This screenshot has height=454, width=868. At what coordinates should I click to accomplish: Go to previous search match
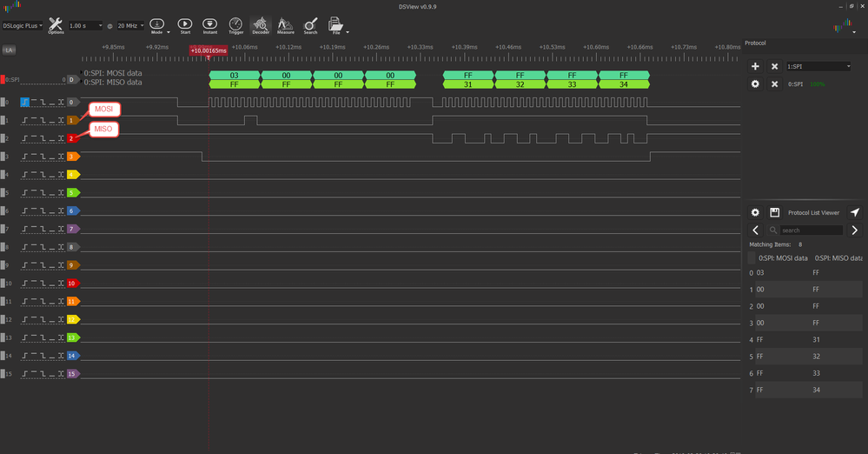(x=756, y=230)
